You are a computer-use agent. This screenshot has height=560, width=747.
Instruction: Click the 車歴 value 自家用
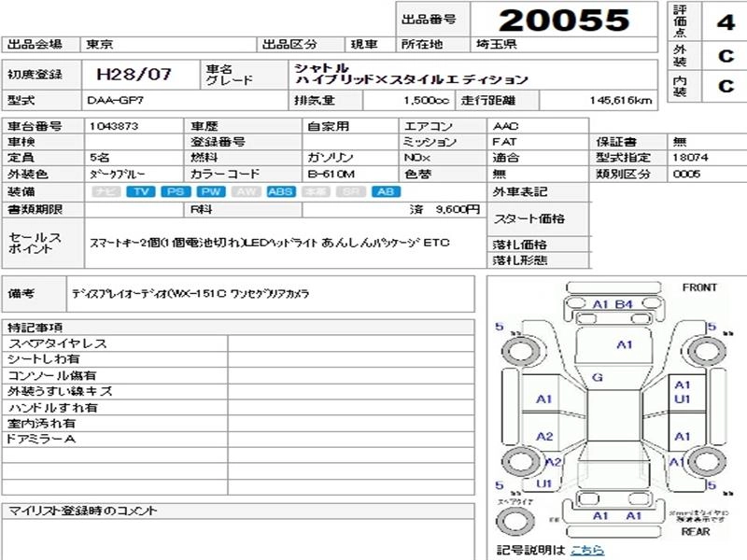point(329,126)
